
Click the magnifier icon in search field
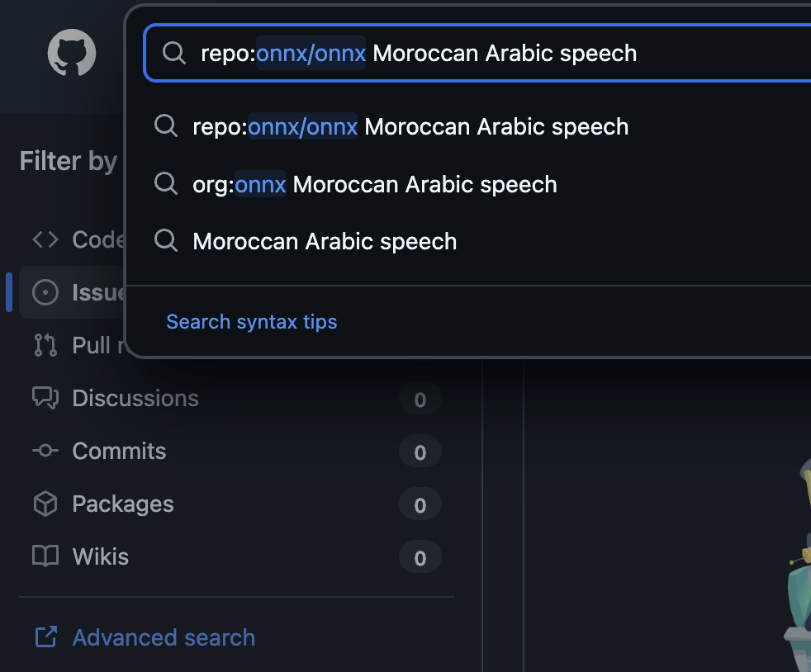[173, 53]
